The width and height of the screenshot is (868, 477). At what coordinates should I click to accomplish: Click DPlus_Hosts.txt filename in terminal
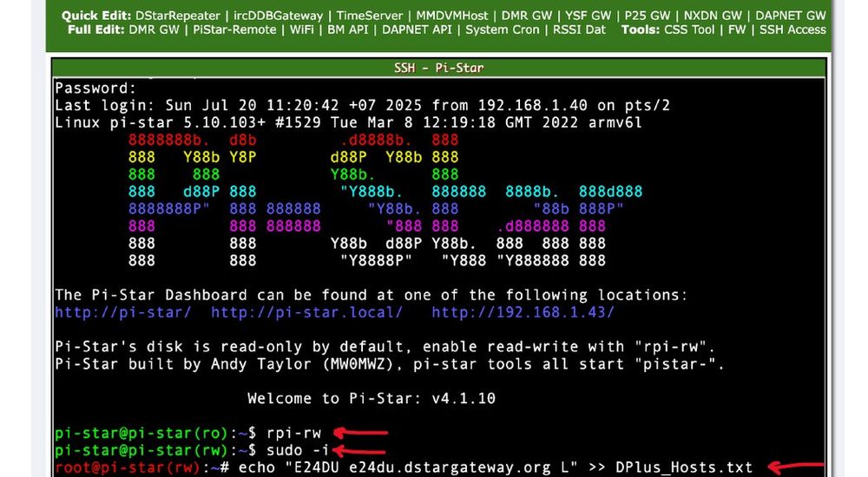(x=684, y=467)
